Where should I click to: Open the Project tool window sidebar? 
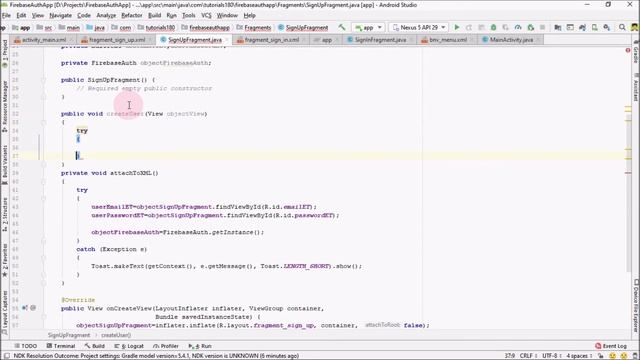coord(4,53)
